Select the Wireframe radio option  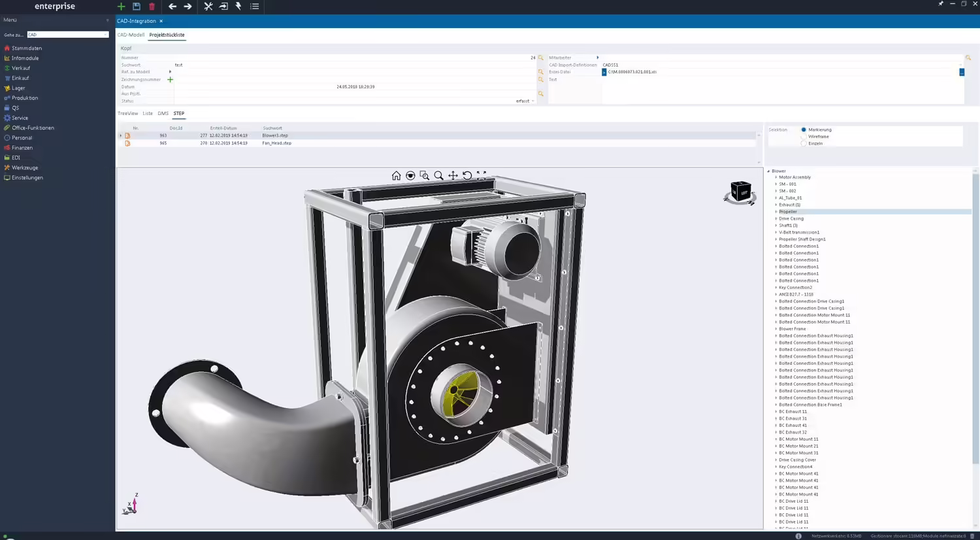pyautogui.click(x=804, y=137)
